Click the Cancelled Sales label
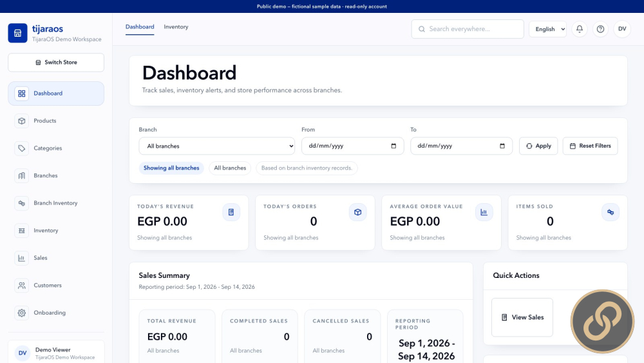644x363 pixels. point(341,321)
